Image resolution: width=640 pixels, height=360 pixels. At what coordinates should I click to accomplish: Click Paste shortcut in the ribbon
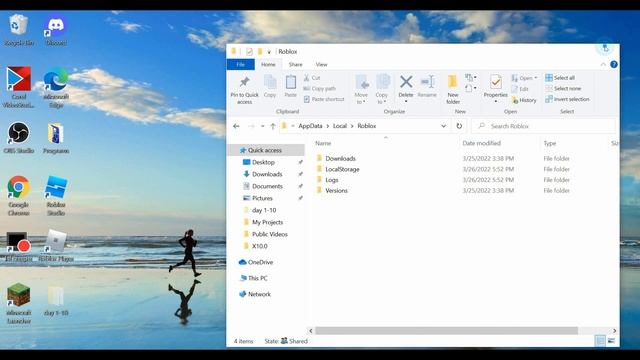(x=324, y=99)
